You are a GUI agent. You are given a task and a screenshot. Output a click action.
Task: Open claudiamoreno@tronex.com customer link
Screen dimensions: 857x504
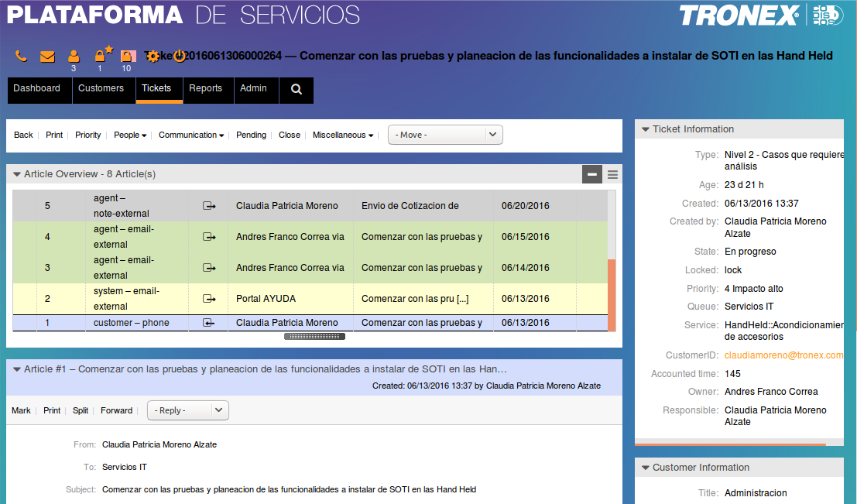[x=783, y=355]
